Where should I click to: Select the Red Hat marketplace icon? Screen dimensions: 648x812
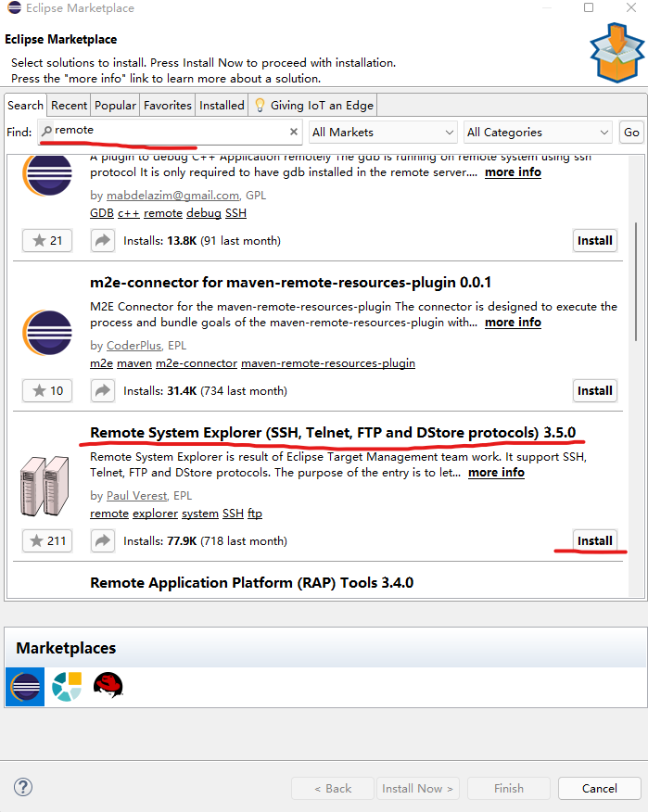(108, 685)
